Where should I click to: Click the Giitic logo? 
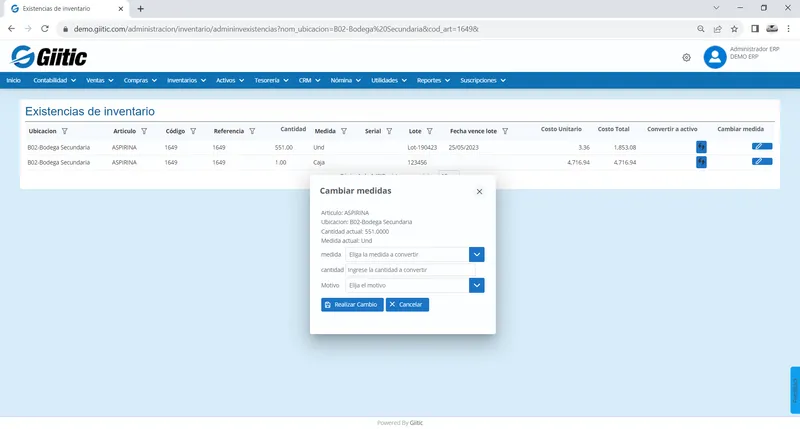point(49,56)
